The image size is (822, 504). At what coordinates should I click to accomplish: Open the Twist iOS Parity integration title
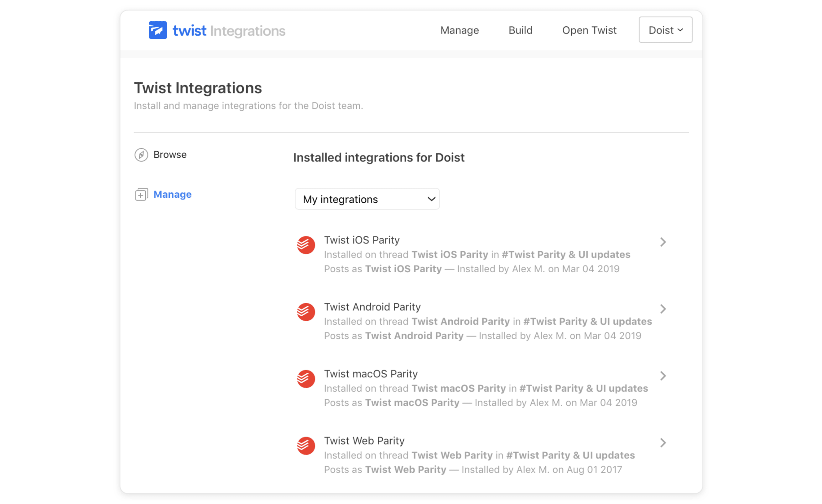(x=362, y=240)
